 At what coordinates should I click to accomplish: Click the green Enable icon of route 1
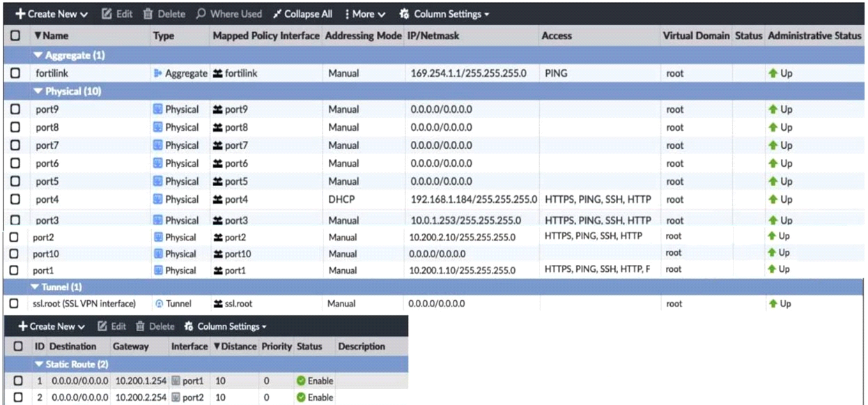pos(301,381)
